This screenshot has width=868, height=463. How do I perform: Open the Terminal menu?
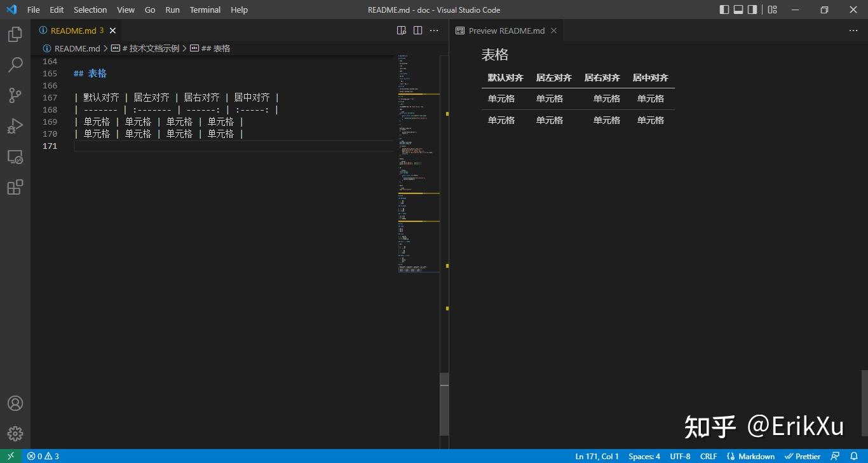coord(205,10)
